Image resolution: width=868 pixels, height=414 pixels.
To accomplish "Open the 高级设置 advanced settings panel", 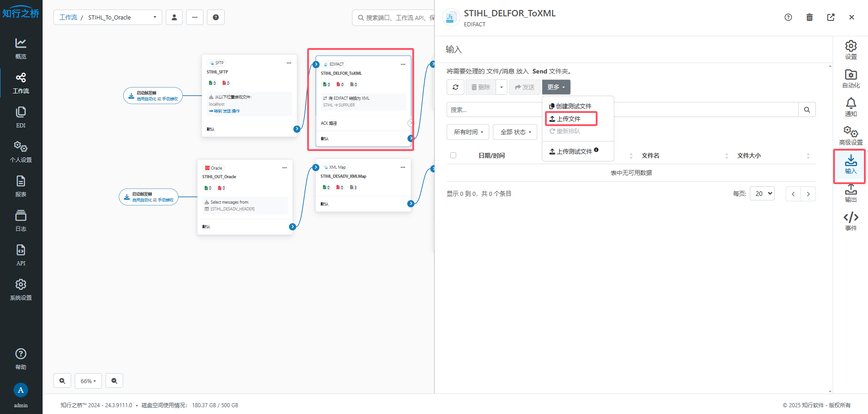I will pyautogui.click(x=850, y=136).
